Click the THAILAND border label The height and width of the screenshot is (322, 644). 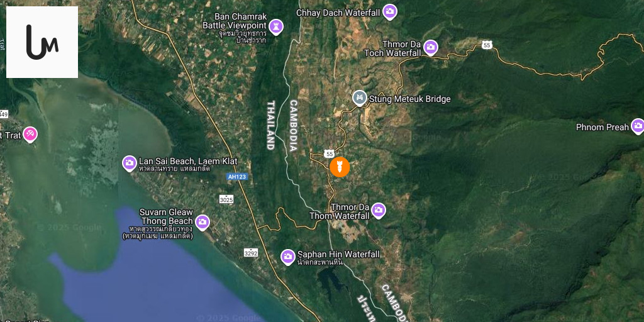(x=270, y=125)
